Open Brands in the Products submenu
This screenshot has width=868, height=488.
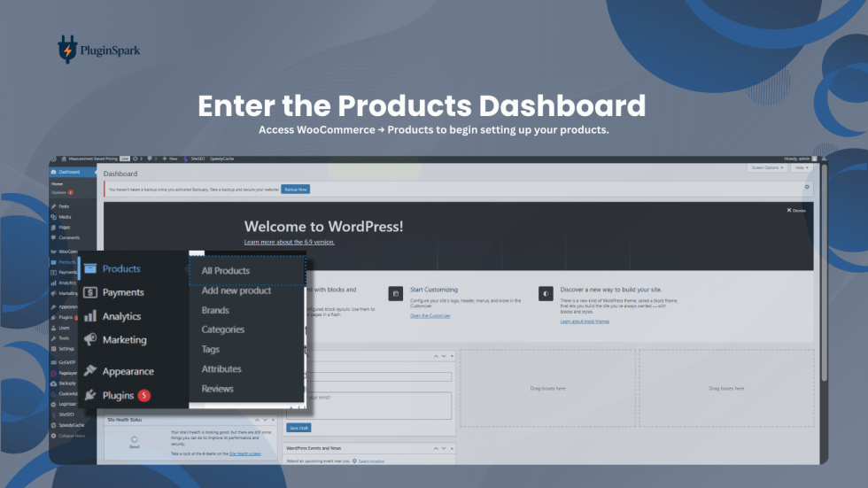(215, 310)
